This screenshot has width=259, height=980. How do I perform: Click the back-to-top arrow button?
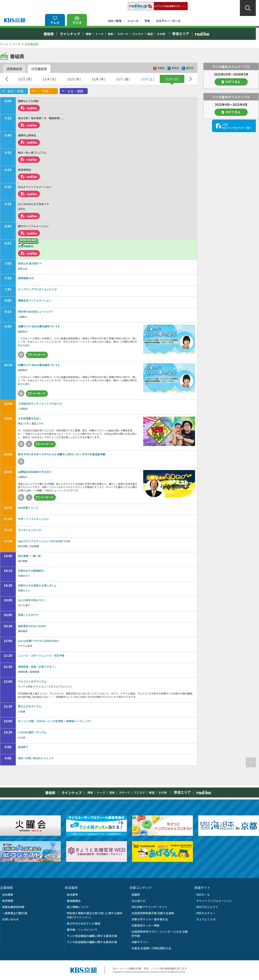(x=251, y=762)
